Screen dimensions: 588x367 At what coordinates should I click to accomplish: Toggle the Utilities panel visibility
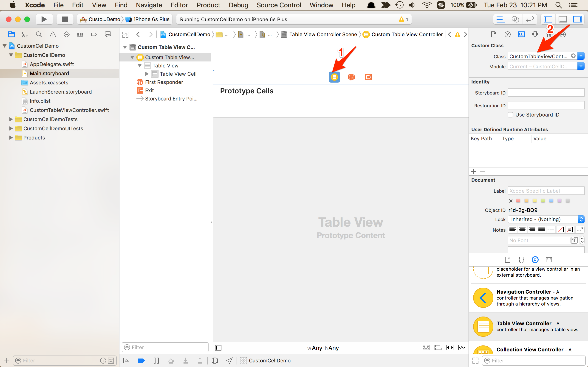[x=577, y=19]
